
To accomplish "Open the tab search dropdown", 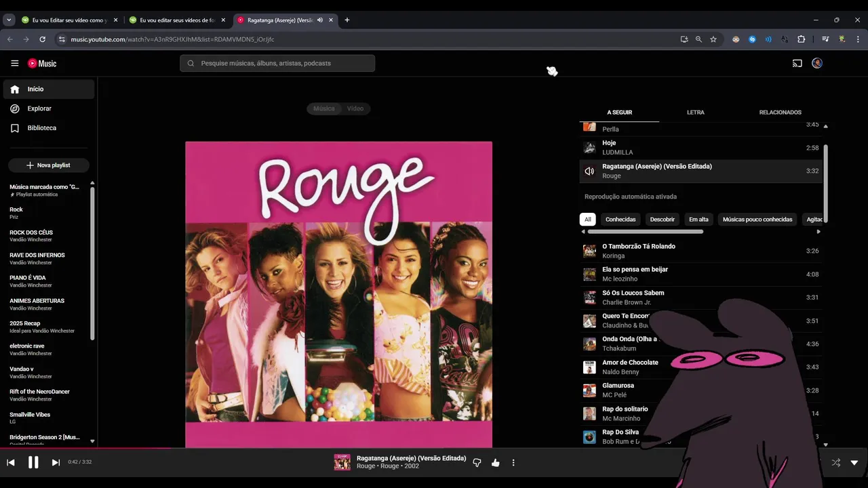I will point(9,20).
